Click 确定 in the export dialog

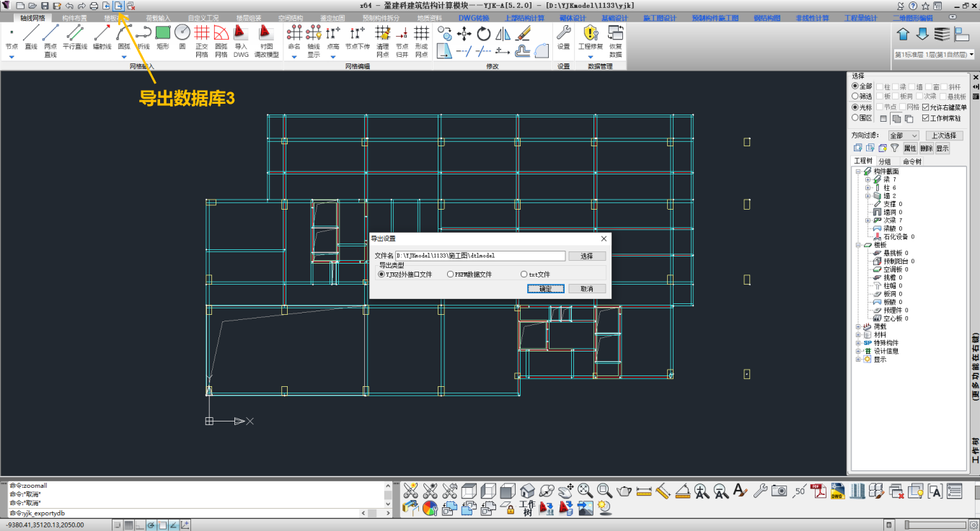545,289
